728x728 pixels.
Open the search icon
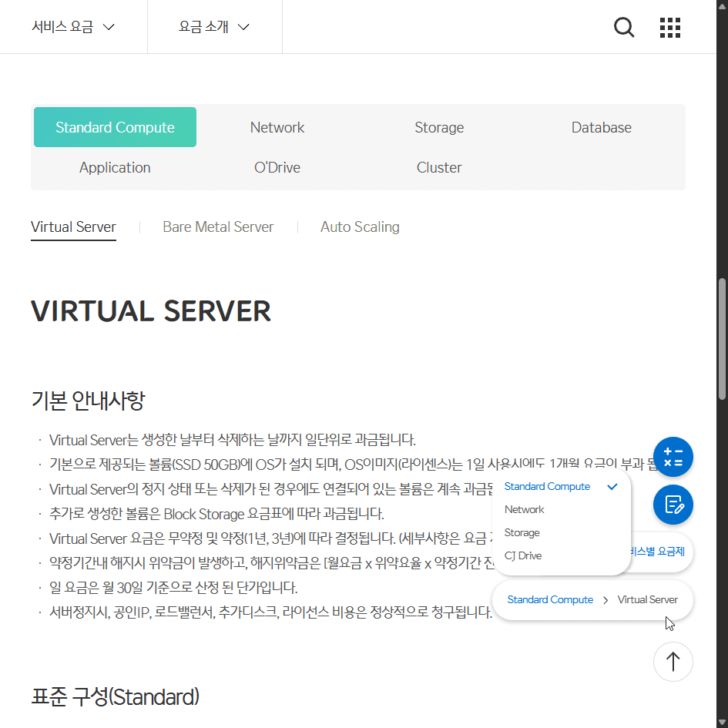click(x=623, y=27)
